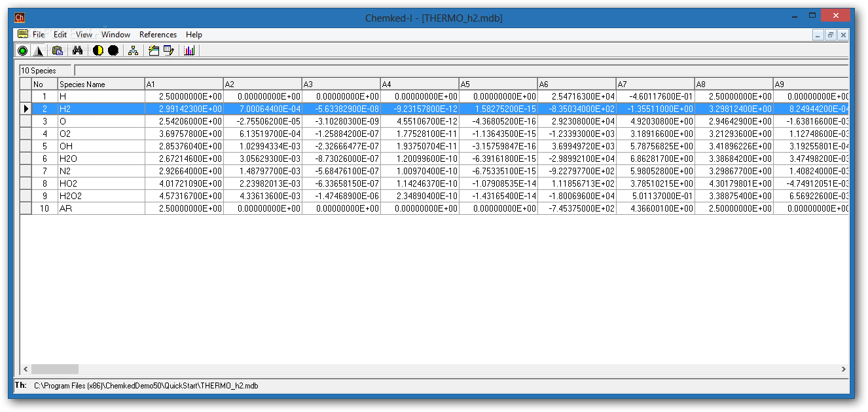Click the 10 Species count field
Image resolution: width=868 pixels, height=412 pixels.
[46, 70]
